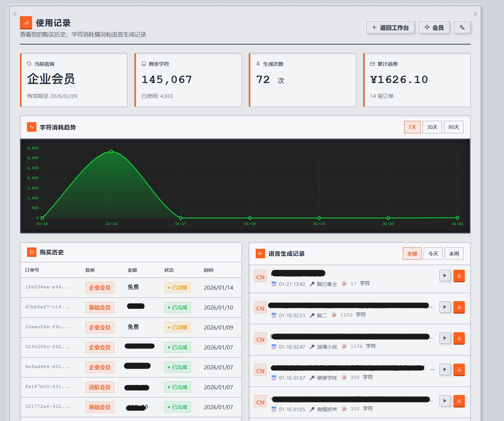Click the 01-16 data point on the chart
Viewport: 504px width, 421px height.
click(x=111, y=152)
